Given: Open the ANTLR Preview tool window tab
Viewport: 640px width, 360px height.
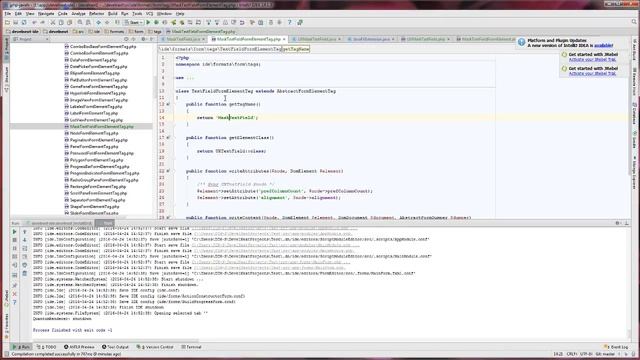Looking at the screenshot, I should (x=79, y=347).
